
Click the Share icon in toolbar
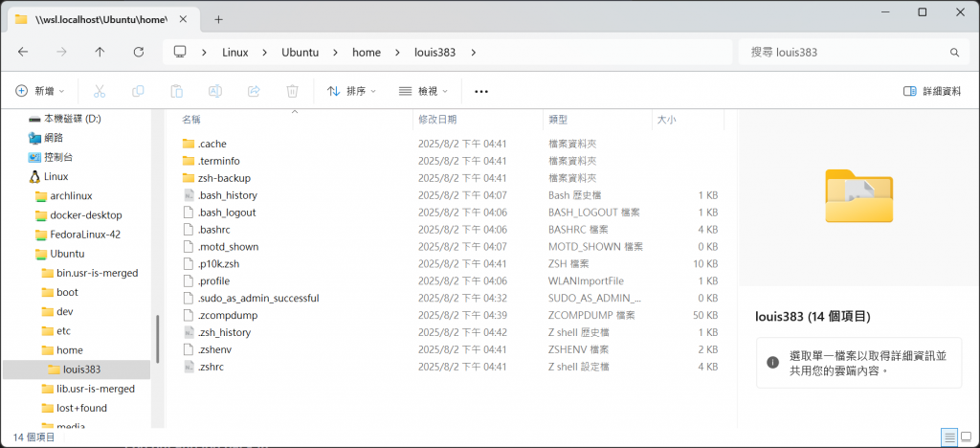pyautogui.click(x=254, y=91)
